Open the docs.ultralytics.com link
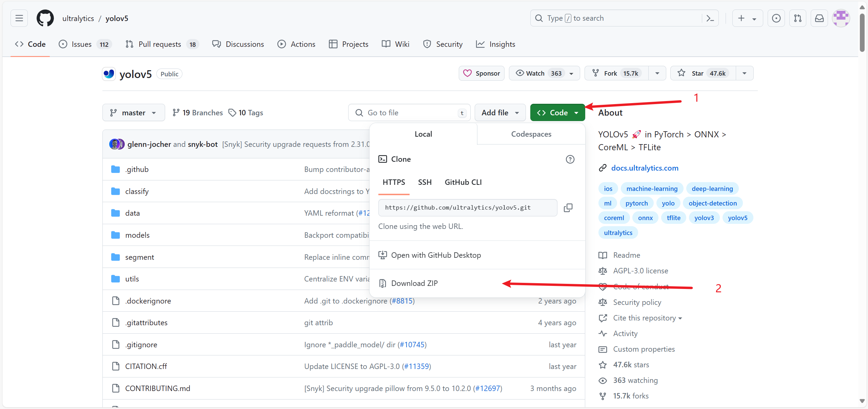868x409 pixels. (645, 168)
